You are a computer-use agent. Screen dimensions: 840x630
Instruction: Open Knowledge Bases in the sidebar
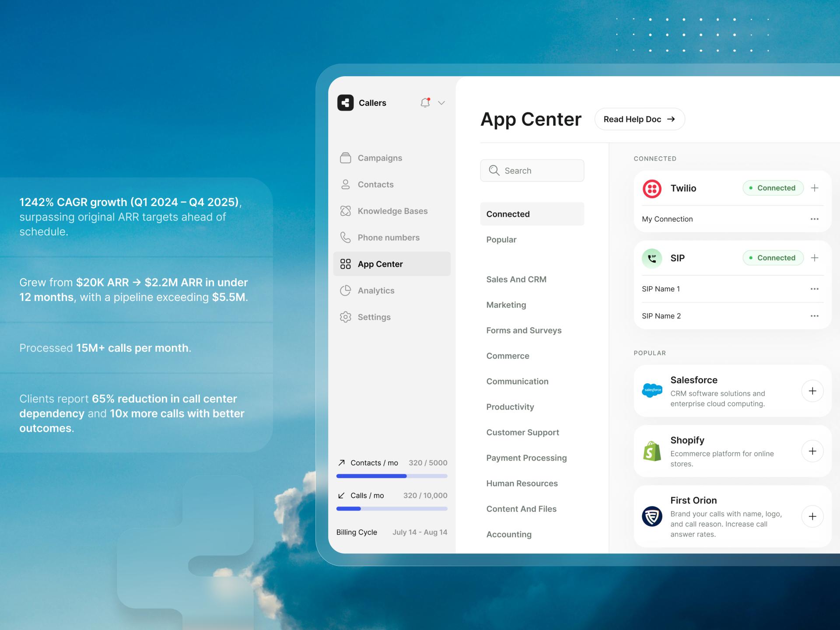point(392,211)
